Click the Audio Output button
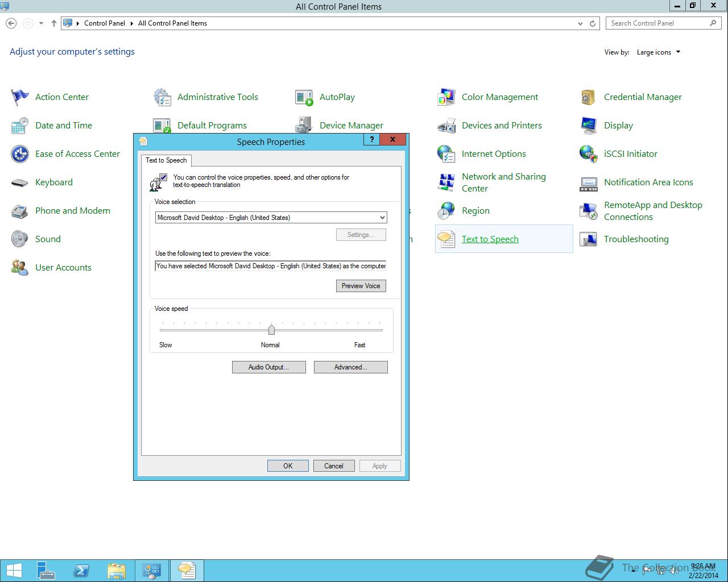The width and height of the screenshot is (728, 582). [269, 367]
